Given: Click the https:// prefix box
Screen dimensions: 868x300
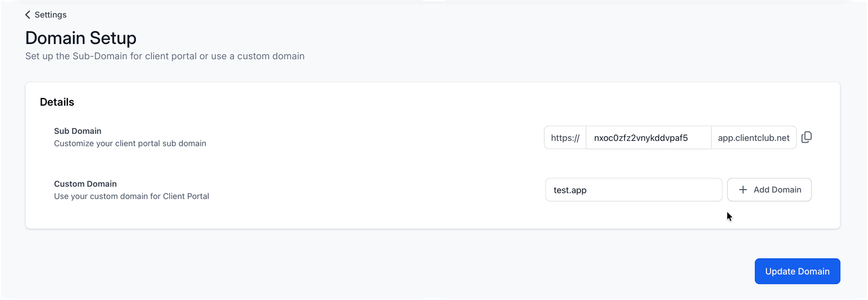Looking at the screenshot, I should click(x=565, y=137).
